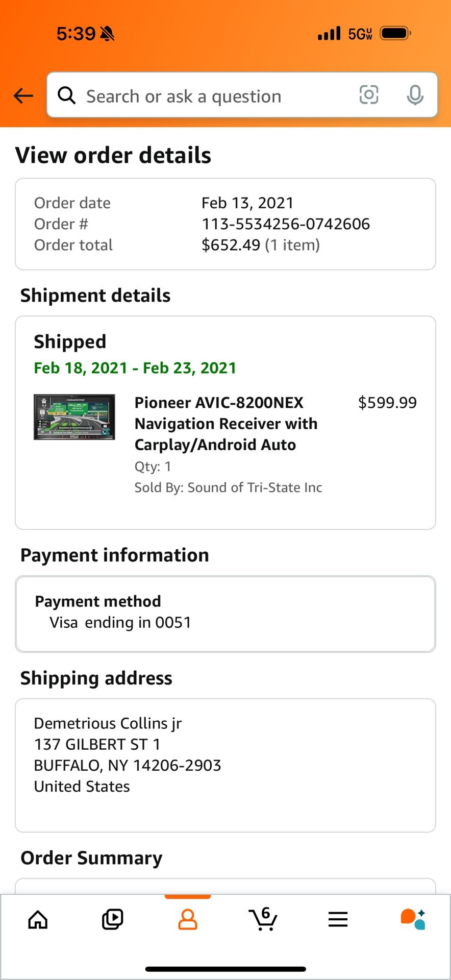Tap the Sold By Sound of Tri-State Inc text

click(x=228, y=487)
